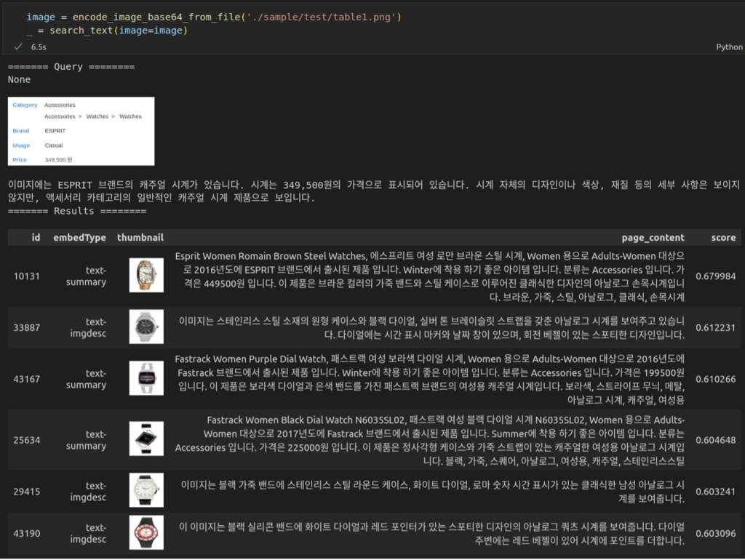Screen dimensions: 745x560
Task: Click the score value 0.603241
Action: [x=716, y=491]
